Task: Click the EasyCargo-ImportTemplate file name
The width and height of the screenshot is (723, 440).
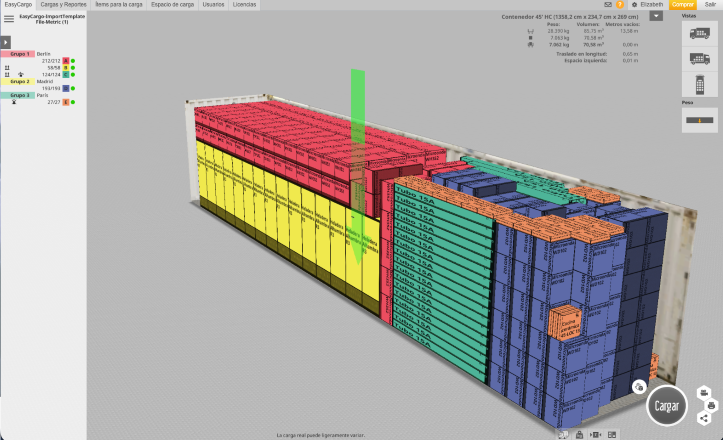Action: (52, 19)
